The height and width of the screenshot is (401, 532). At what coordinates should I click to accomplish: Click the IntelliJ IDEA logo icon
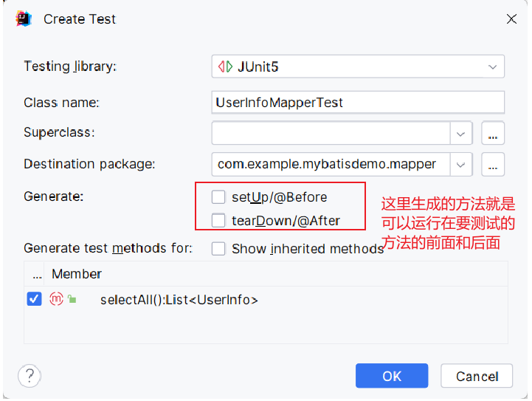[24, 19]
